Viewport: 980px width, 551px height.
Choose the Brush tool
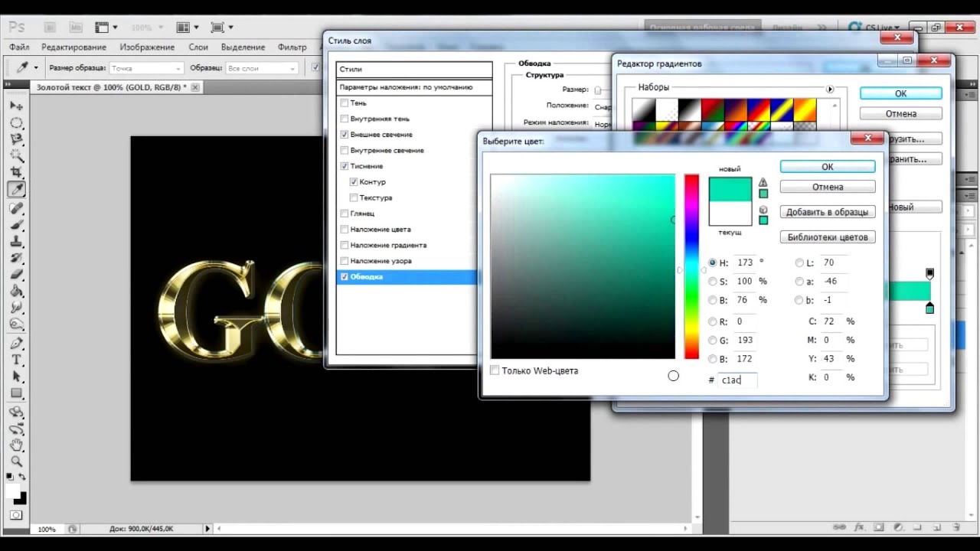click(x=16, y=225)
